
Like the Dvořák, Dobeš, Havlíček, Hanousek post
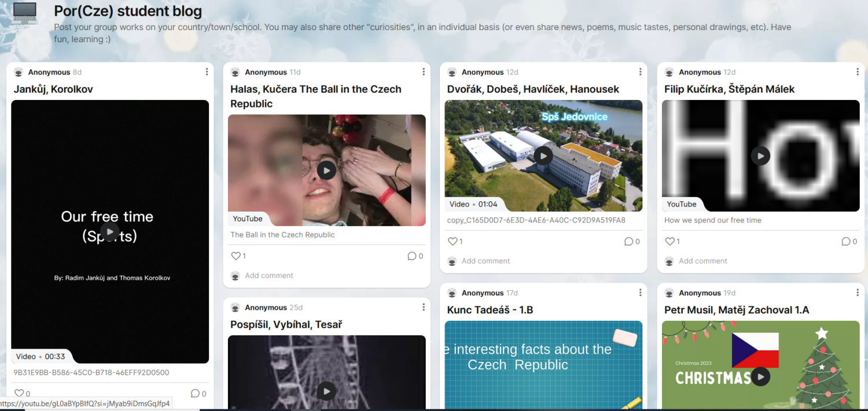[x=453, y=242]
